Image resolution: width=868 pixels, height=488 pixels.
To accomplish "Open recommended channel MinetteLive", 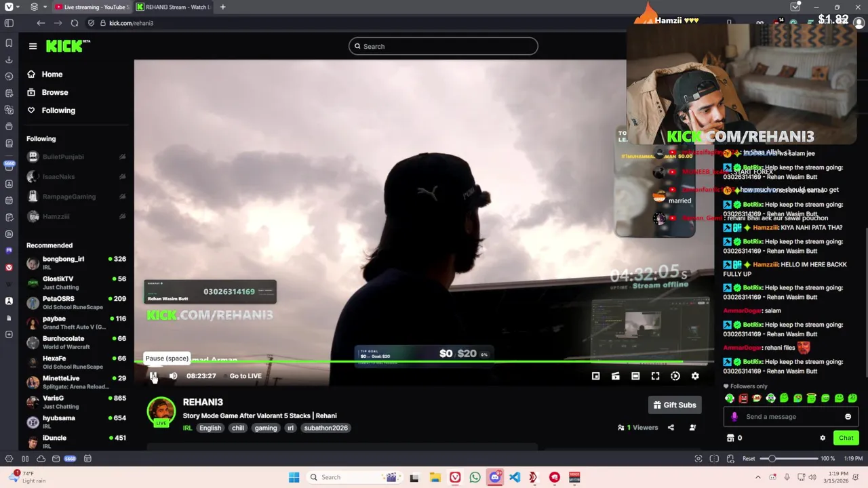I will pyautogui.click(x=76, y=382).
